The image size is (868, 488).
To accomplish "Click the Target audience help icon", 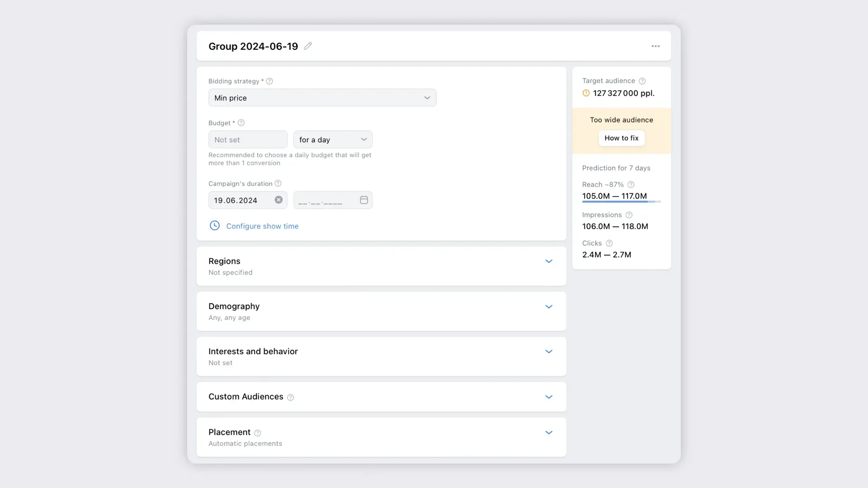I will click(x=642, y=81).
